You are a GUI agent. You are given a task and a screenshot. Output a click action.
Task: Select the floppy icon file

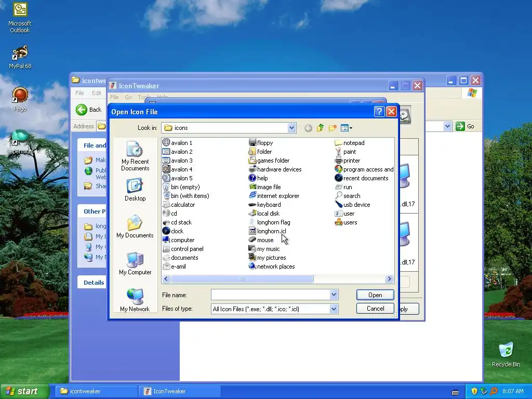261,143
